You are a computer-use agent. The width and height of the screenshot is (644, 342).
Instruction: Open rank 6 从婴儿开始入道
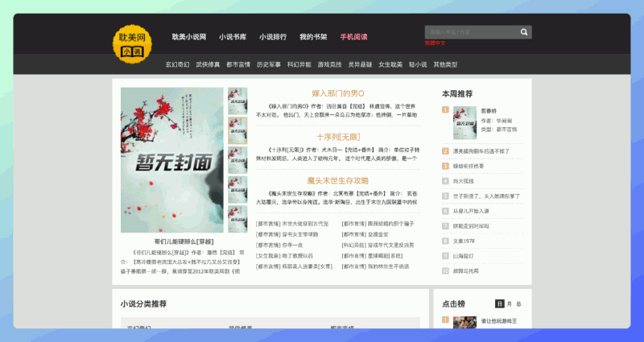pos(471,211)
